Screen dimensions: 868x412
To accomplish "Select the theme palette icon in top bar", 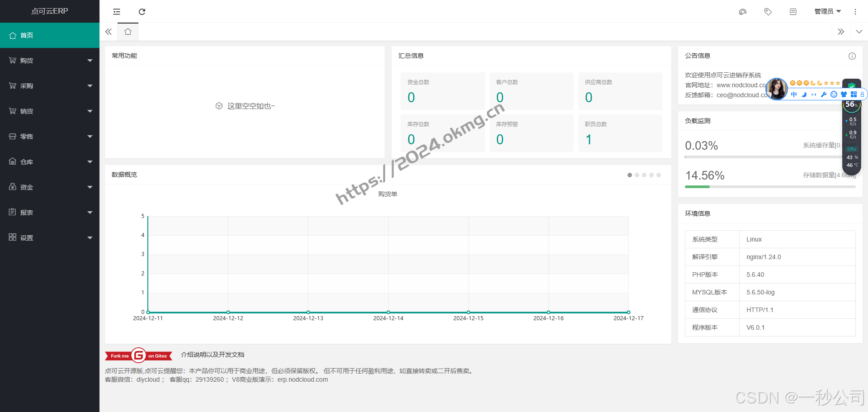I will [742, 12].
